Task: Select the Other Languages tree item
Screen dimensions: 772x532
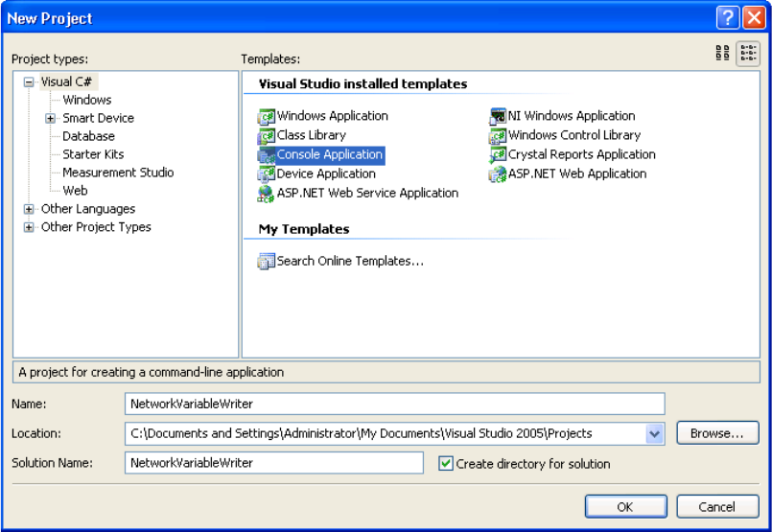Action: coord(88,209)
